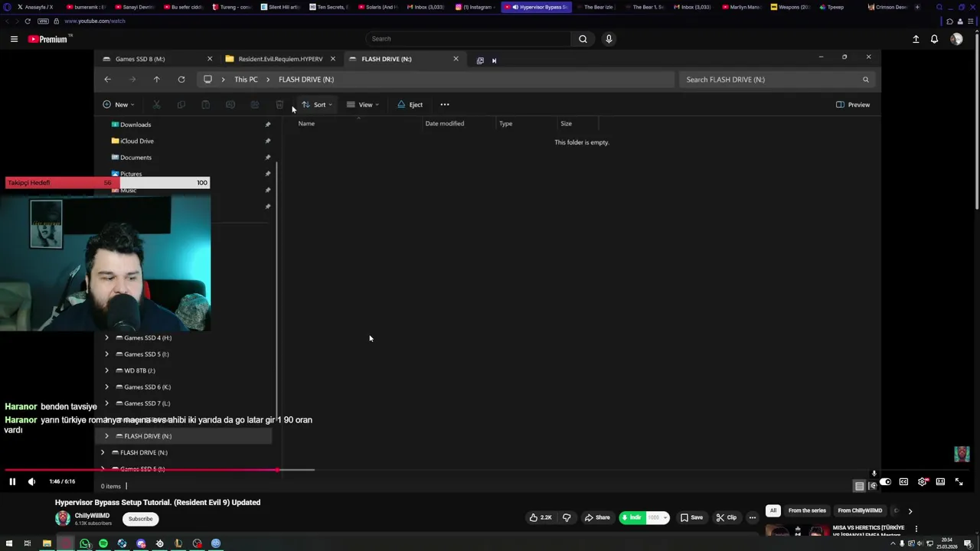Screen dimensions: 980x551
Task: Switch to Resident.Evil.Requiem.HYPERV Explorer tab
Action: [x=280, y=59]
